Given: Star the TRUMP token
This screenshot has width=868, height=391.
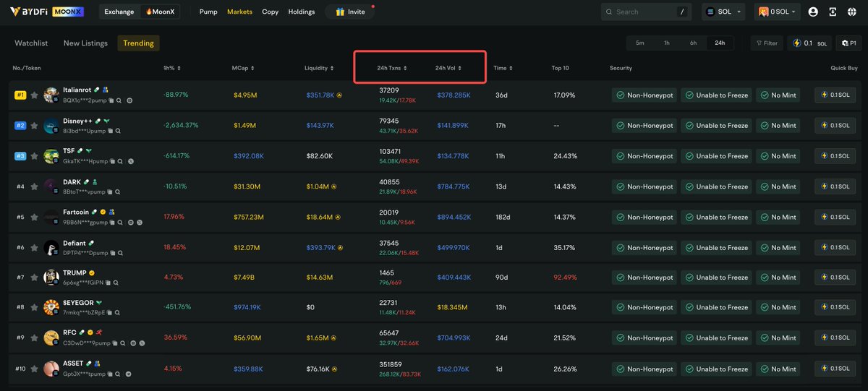Looking at the screenshot, I should point(34,278).
